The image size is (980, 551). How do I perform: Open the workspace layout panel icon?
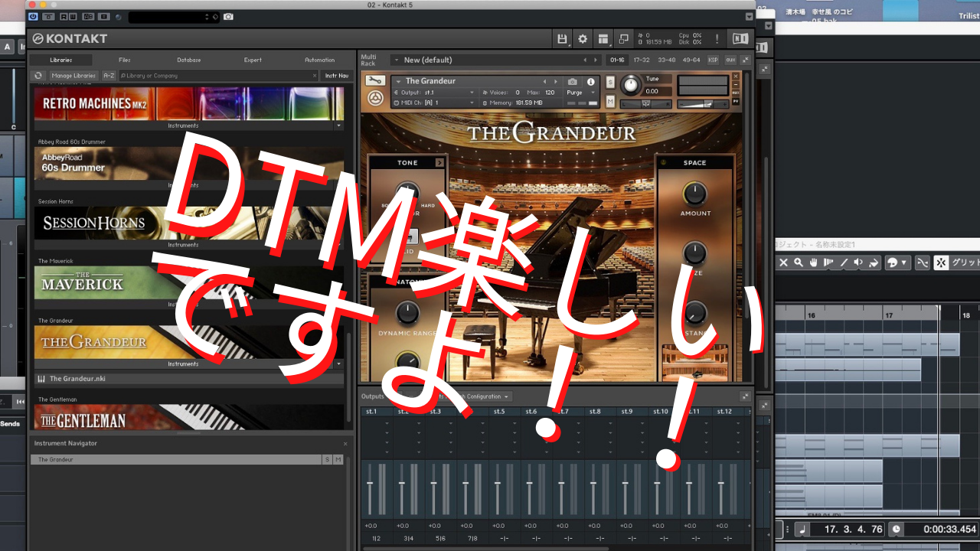tap(603, 39)
